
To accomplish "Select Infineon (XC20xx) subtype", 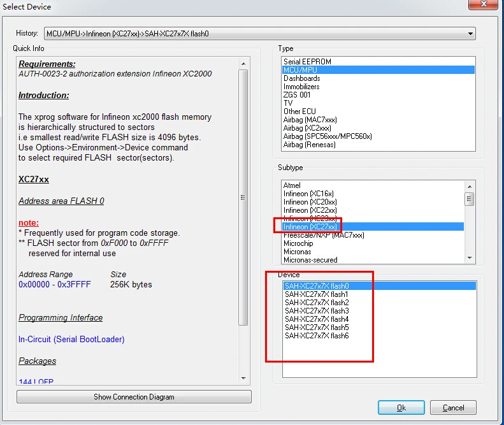I will pos(373,202).
